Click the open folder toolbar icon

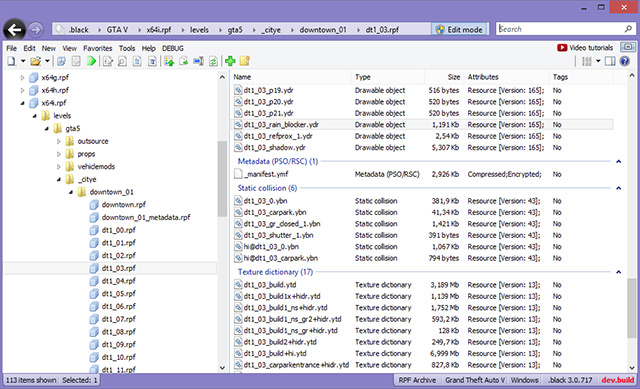click(x=36, y=61)
